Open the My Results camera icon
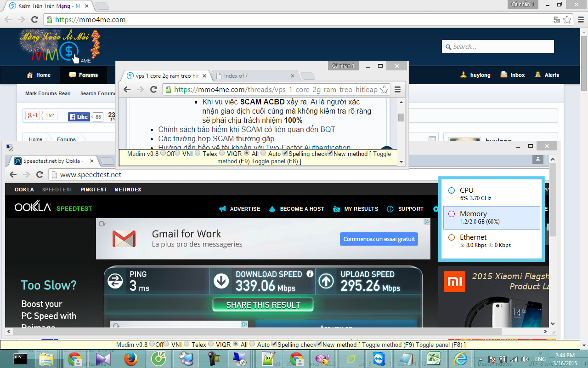 click(x=337, y=209)
